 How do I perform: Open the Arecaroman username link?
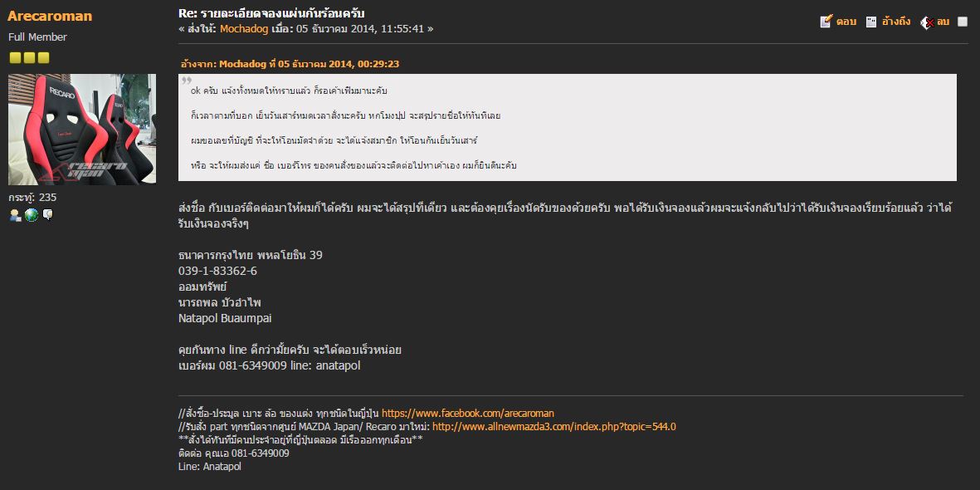[50, 16]
